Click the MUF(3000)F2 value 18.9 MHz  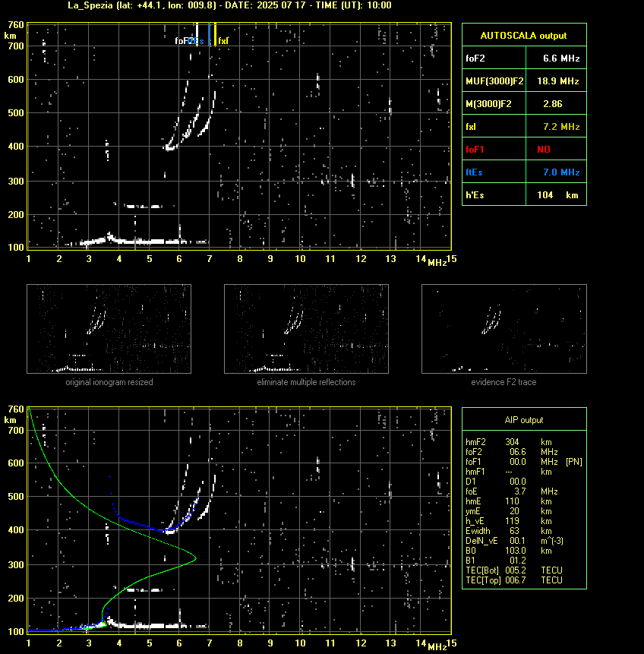557,81
